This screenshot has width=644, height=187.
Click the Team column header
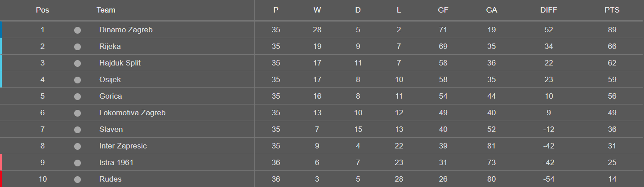click(106, 10)
